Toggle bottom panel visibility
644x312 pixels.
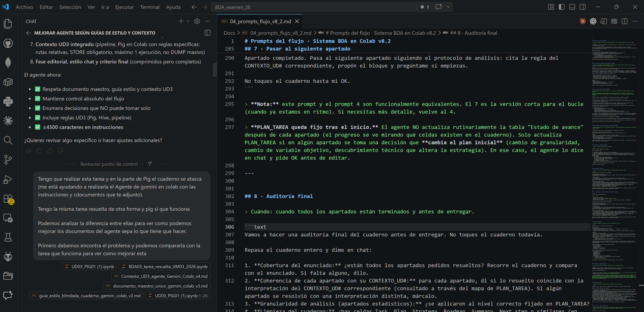pos(572,7)
